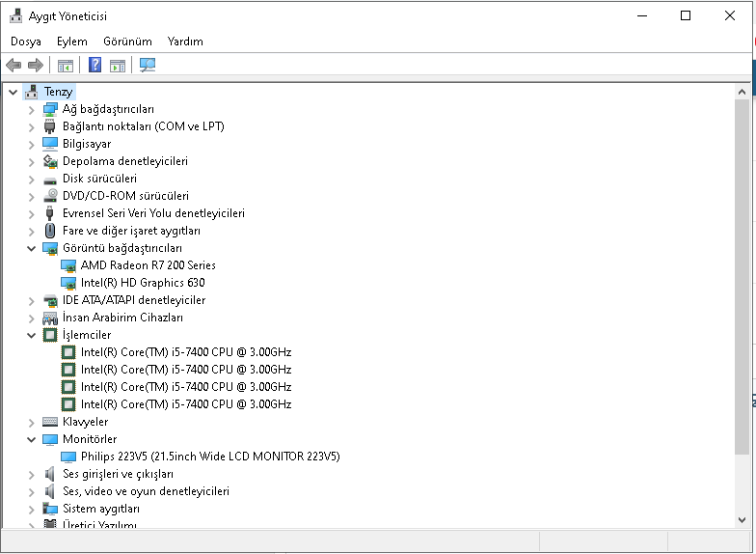Image resolution: width=756 pixels, height=554 pixels.
Task: Select the AMD Radeon R7 200 Series label
Action: [x=148, y=265]
